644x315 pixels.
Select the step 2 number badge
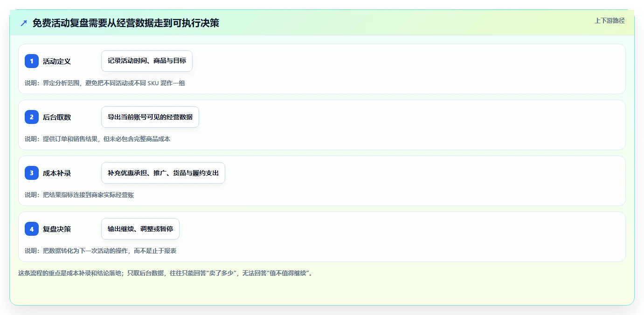(32, 117)
